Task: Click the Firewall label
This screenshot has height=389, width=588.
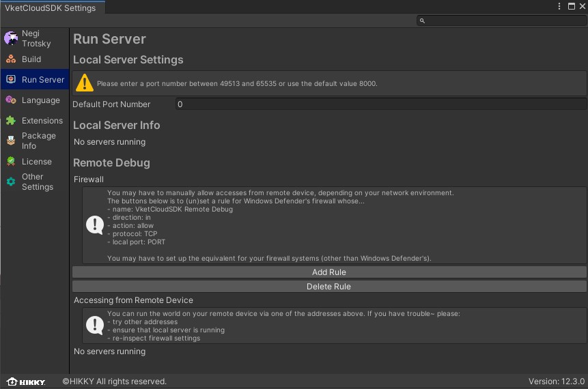Action: pos(89,179)
